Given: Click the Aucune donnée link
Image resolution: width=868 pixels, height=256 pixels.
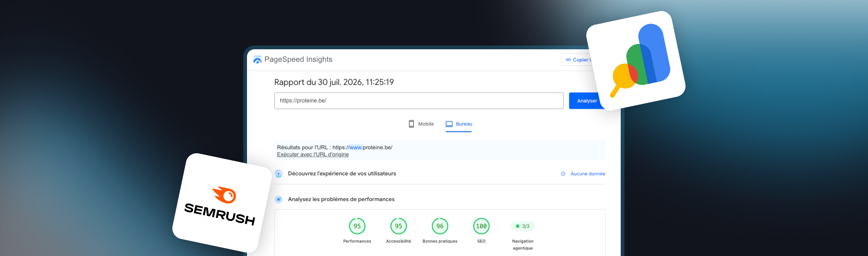Looking at the screenshot, I should pos(588,174).
